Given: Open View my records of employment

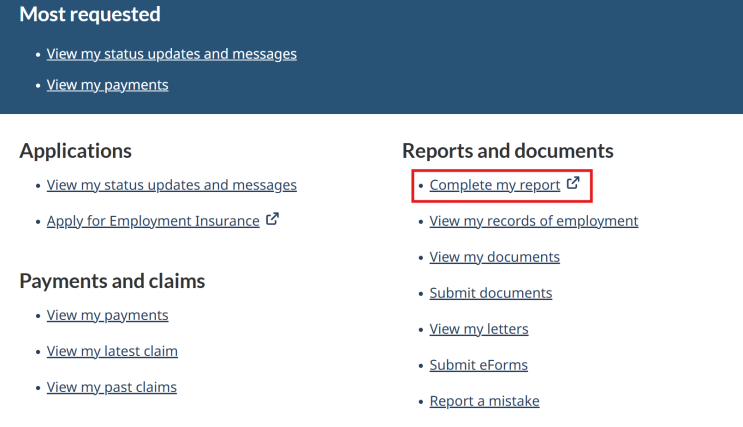Looking at the screenshot, I should pyautogui.click(x=534, y=221).
